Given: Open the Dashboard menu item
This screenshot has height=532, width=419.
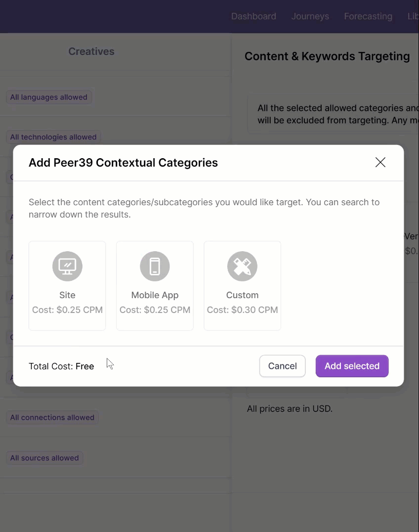Looking at the screenshot, I should click(253, 16).
